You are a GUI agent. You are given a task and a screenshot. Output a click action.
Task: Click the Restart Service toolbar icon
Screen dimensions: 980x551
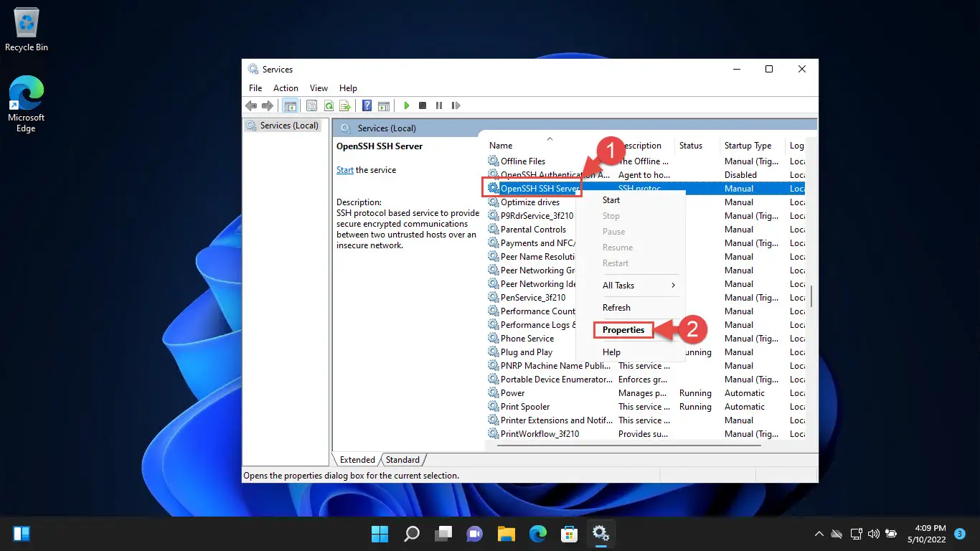(x=456, y=105)
